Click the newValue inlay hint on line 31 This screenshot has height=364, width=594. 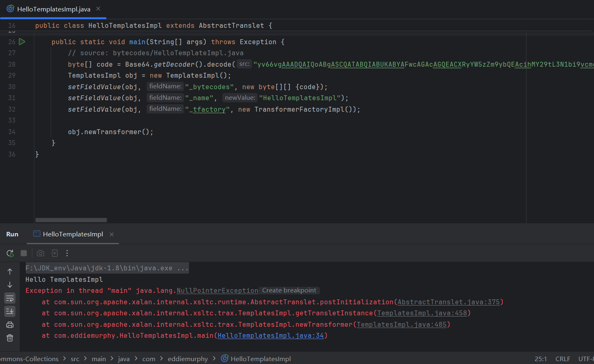coord(240,98)
